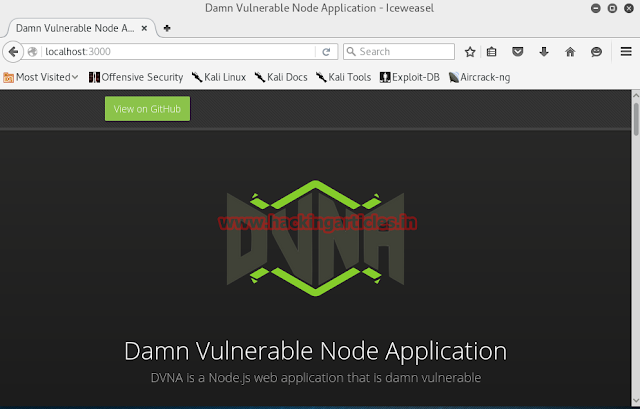Image resolution: width=640 pixels, height=409 pixels.
Task: Click the search magnifier icon
Action: coord(351,51)
